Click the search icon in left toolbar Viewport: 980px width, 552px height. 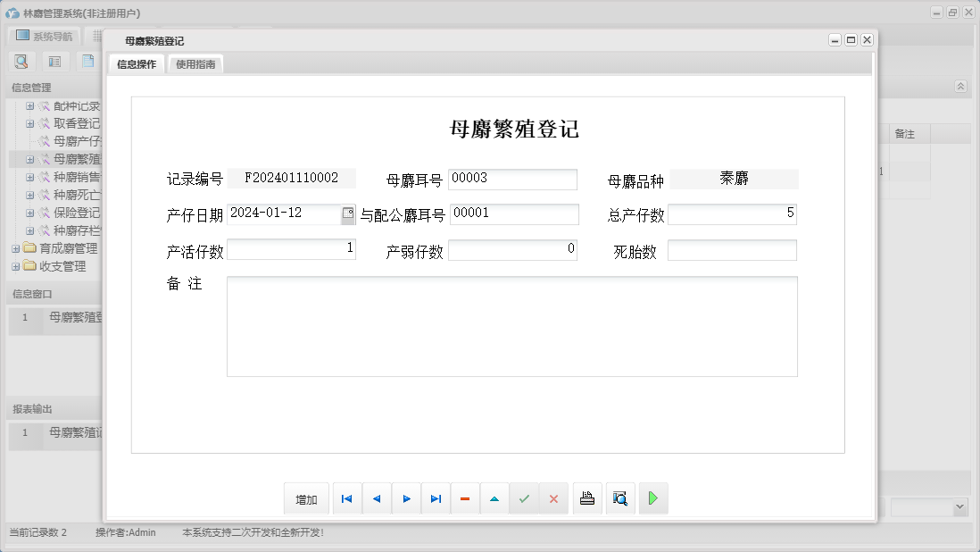[x=21, y=62]
